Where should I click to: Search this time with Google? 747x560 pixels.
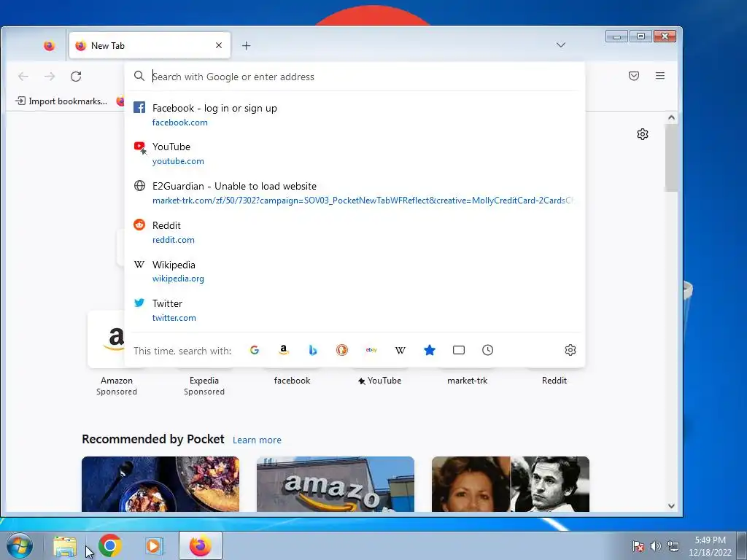point(255,350)
